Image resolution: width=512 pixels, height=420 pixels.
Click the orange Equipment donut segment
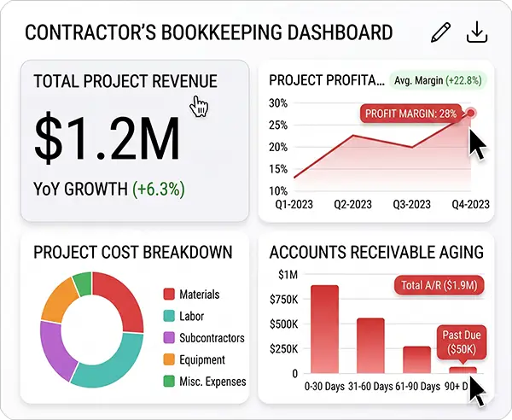58,300
